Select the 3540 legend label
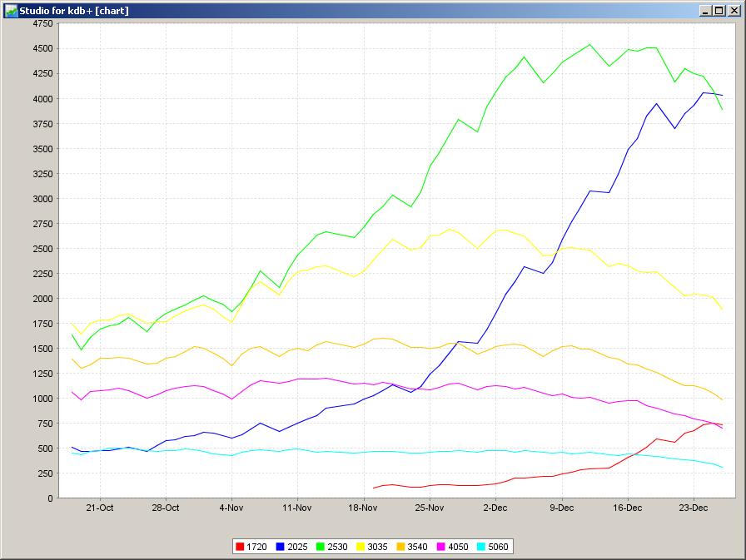746x560 pixels. [417, 547]
